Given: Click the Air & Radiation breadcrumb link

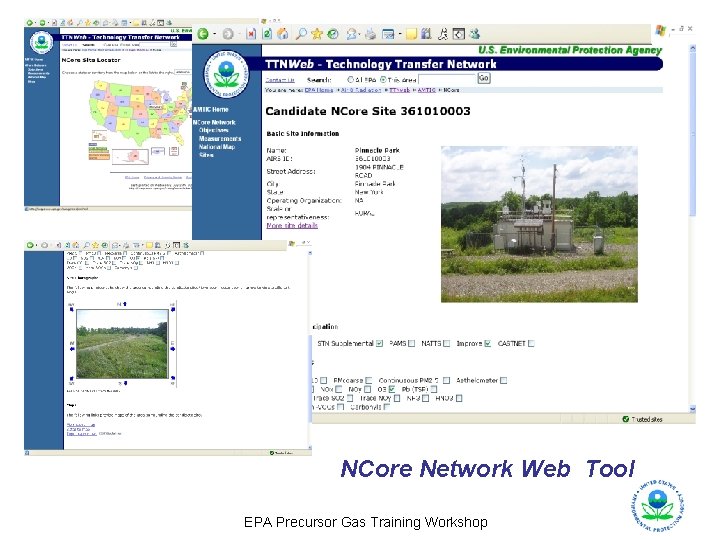Looking at the screenshot, I should [361, 90].
